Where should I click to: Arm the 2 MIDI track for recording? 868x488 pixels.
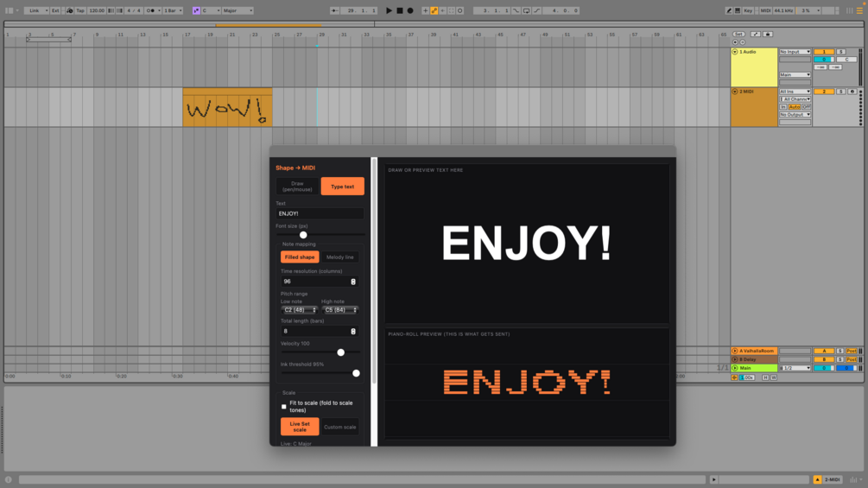coord(852,92)
